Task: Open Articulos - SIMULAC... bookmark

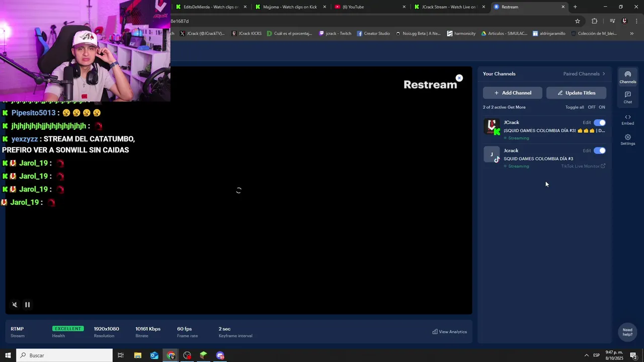Action: point(504,34)
